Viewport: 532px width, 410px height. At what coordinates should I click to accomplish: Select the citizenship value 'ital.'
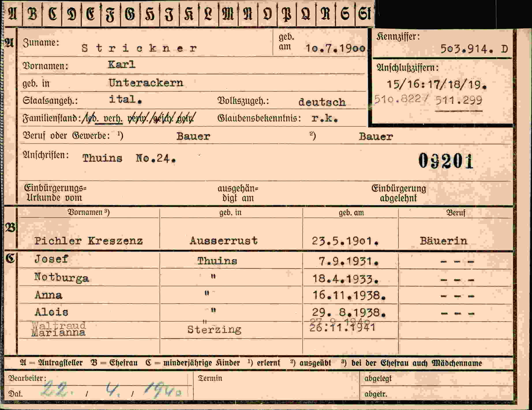point(125,99)
